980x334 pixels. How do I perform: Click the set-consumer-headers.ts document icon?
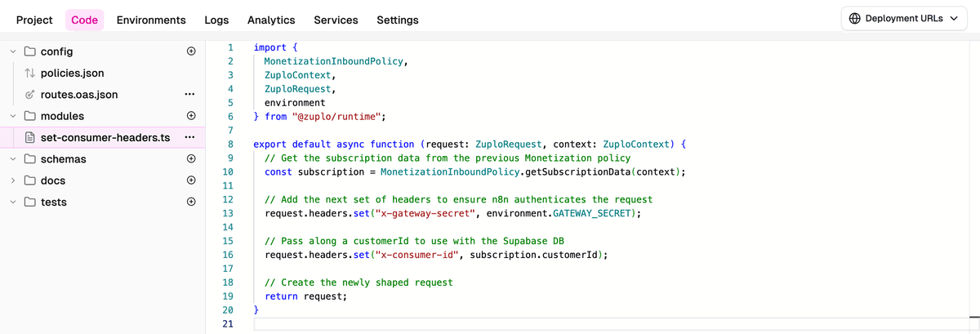click(30, 137)
